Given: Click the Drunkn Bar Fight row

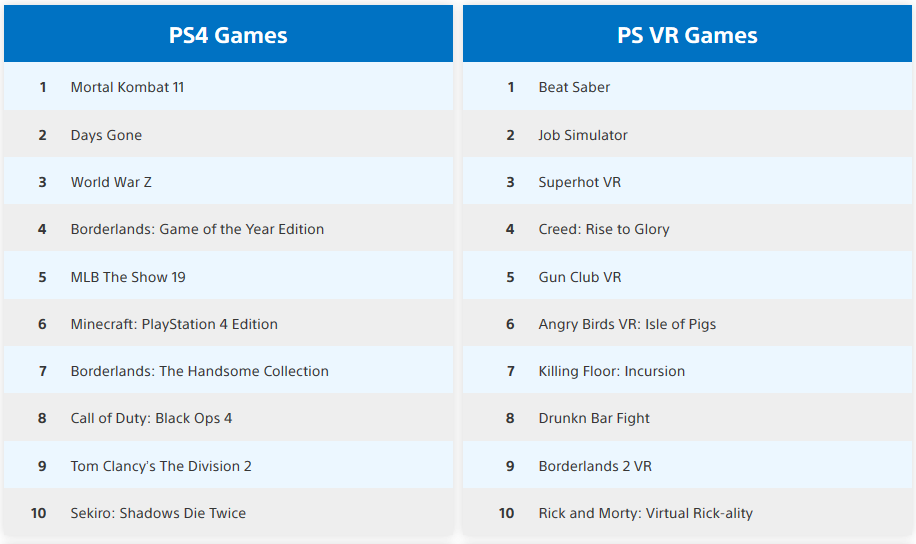Looking at the screenshot, I should (x=594, y=418).
